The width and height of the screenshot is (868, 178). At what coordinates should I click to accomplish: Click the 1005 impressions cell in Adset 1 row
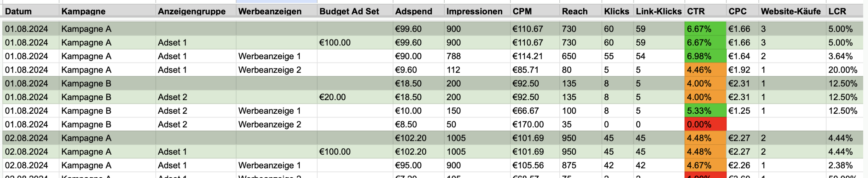(477, 152)
